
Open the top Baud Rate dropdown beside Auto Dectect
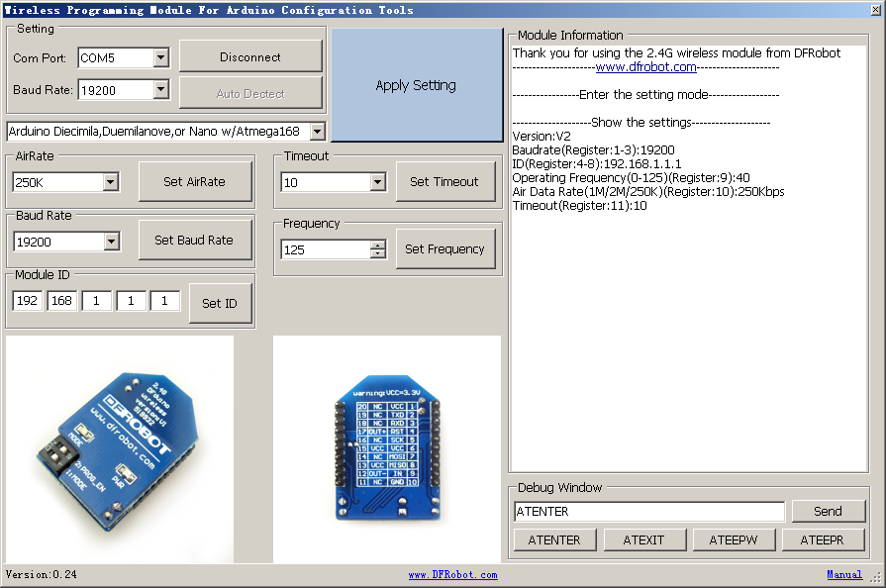(x=161, y=90)
